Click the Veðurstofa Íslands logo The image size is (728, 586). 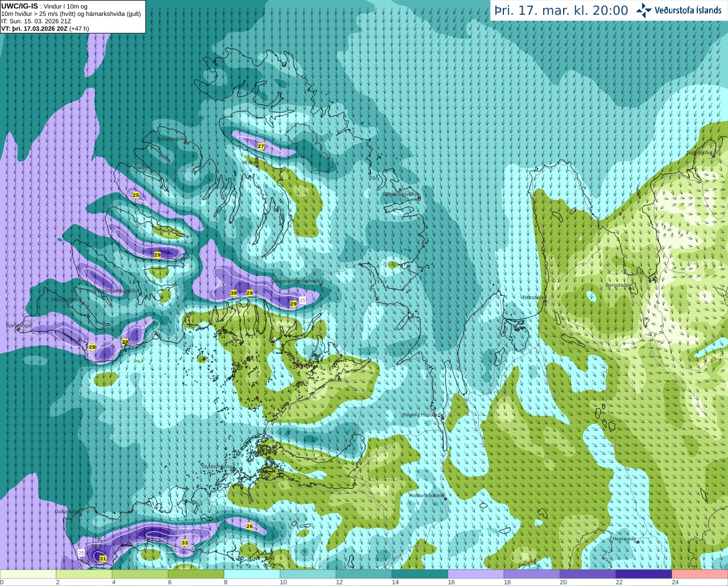pos(680,10)
